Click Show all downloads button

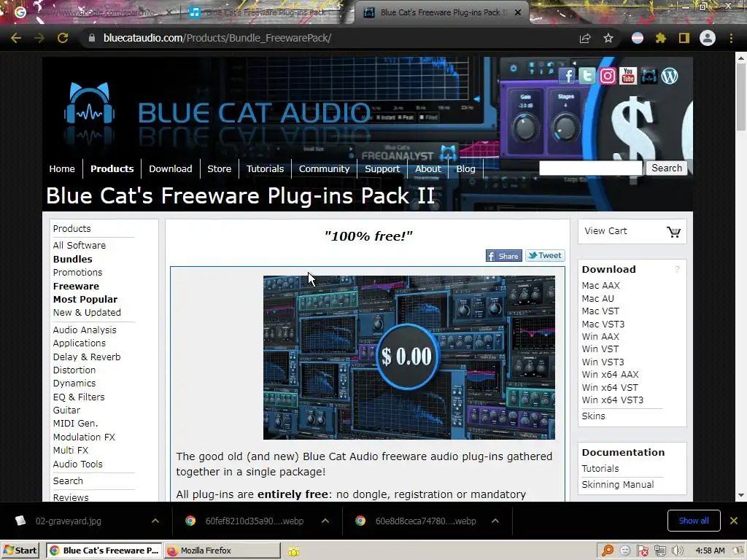(694, 521)
